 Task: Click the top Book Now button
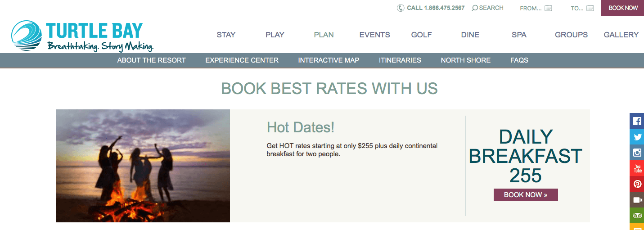tap(623, 8)
